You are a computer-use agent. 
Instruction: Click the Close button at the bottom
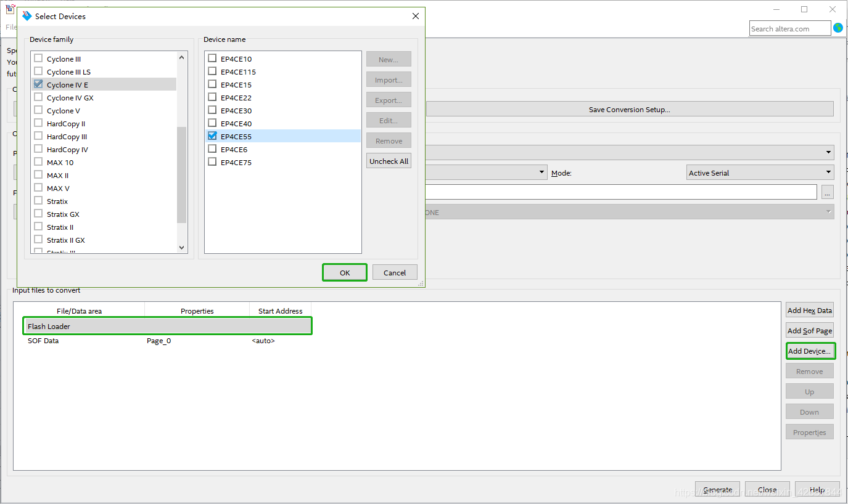pos(767,489)
